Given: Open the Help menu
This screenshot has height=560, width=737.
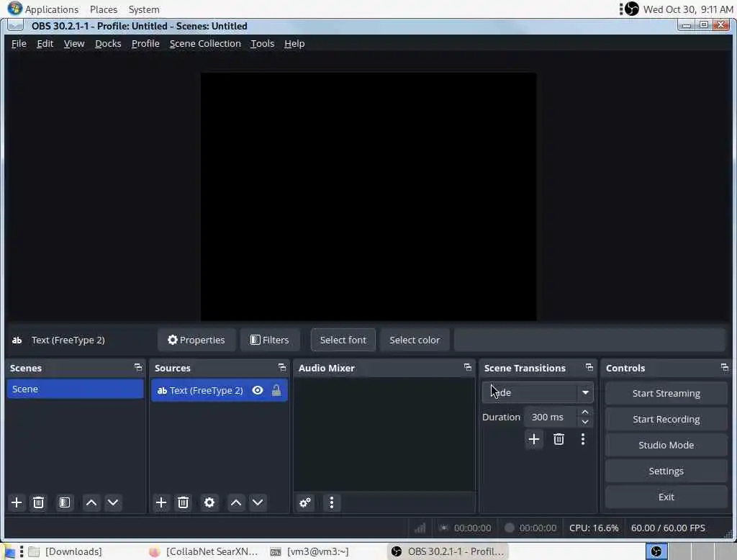Looking at the screenshot, I should [294, 43].
